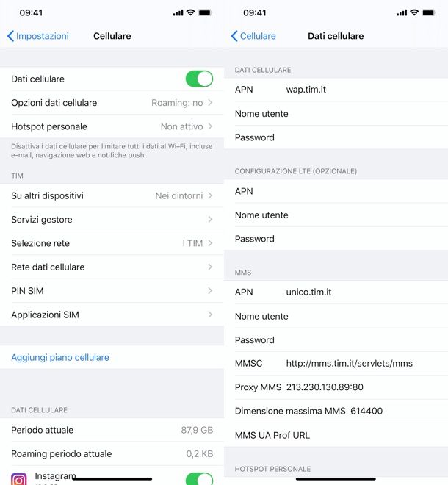Tap Password field under LTE configuration
The height and width of the screenshot is (485, 448).
tap(336, 239)
